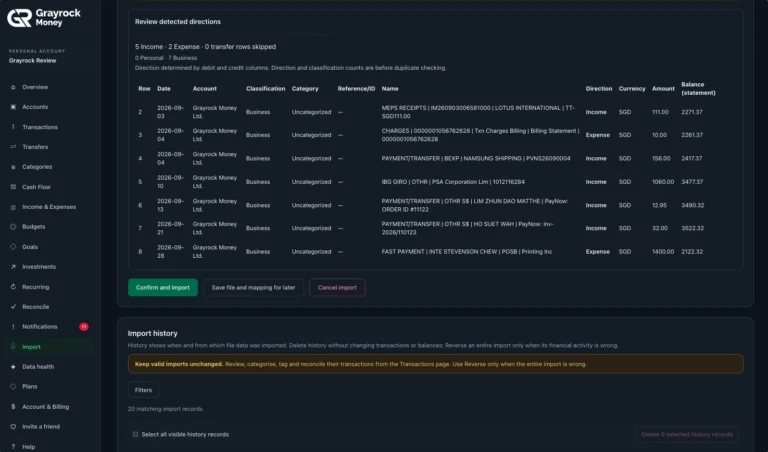Navigate to Transactions
The width and height of the screenshot is (768, 452).
40,127
